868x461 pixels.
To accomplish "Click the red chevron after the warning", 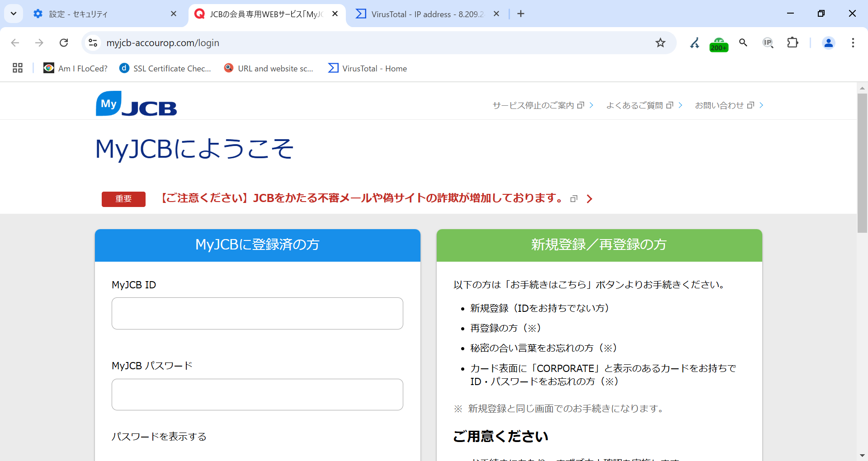I will tap(589, 199).
